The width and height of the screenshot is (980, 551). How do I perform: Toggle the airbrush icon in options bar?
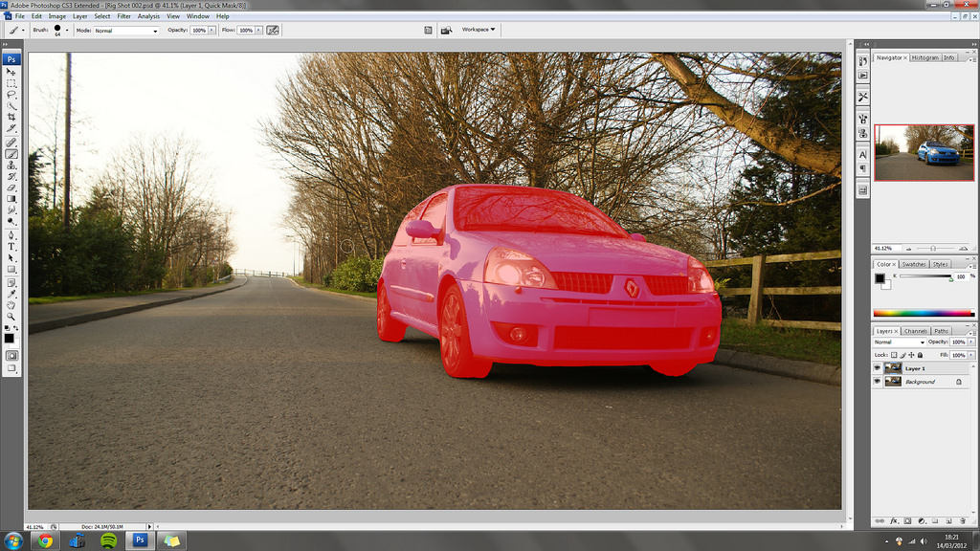click(273, 31)
